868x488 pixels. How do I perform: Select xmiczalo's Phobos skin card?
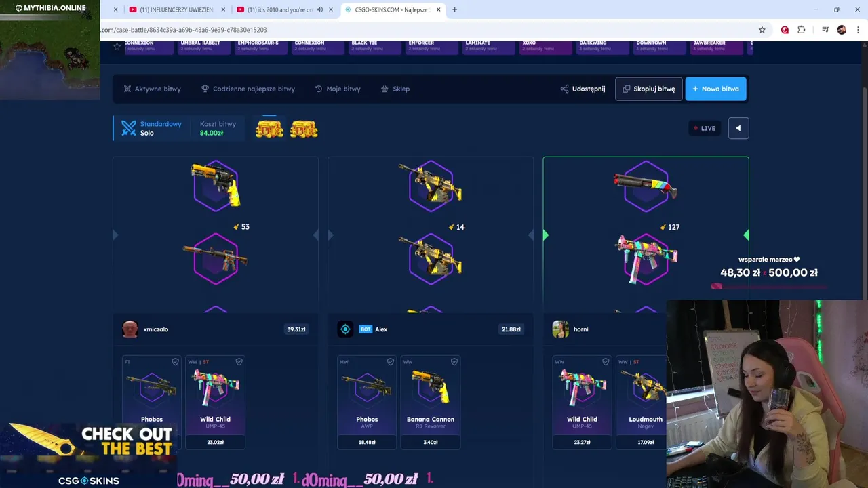coord(152,402)
